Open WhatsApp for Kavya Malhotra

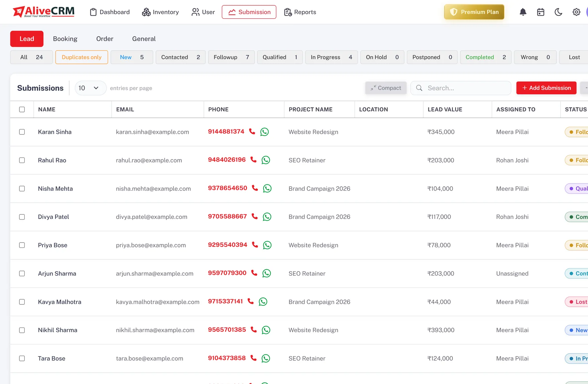(263, 302)
